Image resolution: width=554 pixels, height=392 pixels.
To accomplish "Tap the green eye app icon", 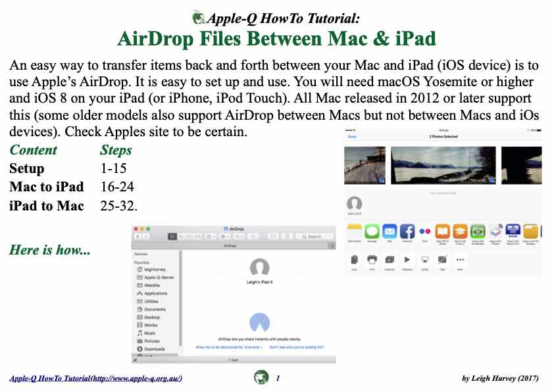I will (x=478, y=232).
